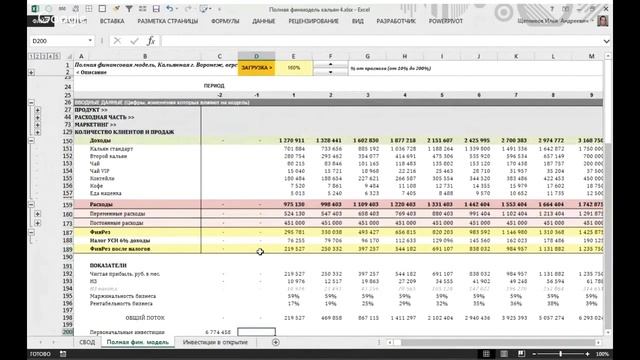Click the previous sheet navigation arrow
This screenshot has width=640, height=360.
pyautogui.click(x=41, y=342)
